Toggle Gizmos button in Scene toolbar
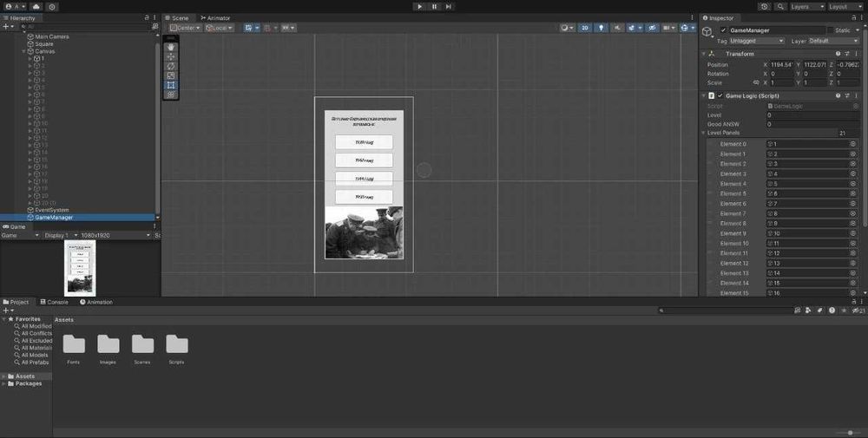The width and height of the screenshot is (868, 438). 684,28
